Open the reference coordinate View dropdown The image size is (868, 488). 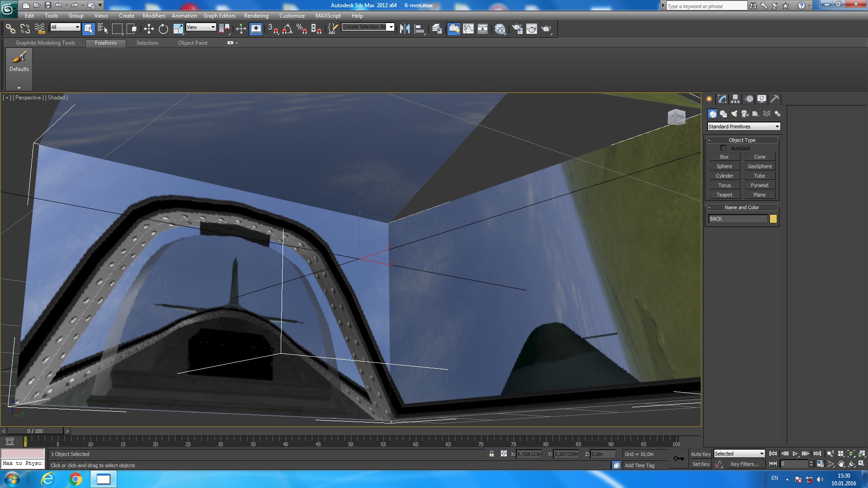coord(201,27)
